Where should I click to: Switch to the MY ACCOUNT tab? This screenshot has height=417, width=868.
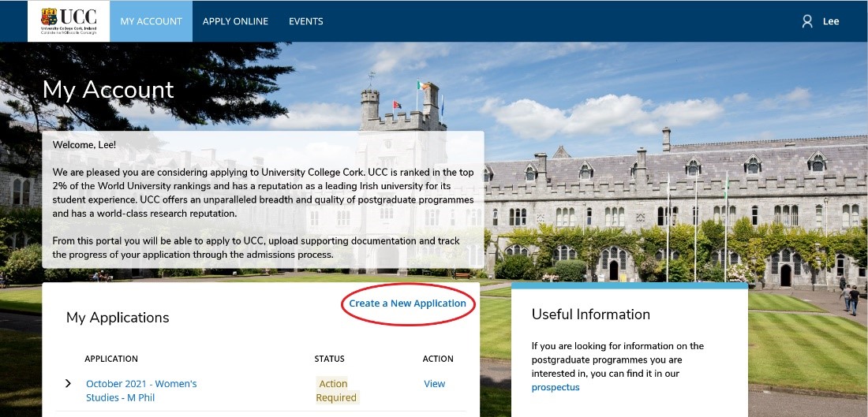click(151, 21)
